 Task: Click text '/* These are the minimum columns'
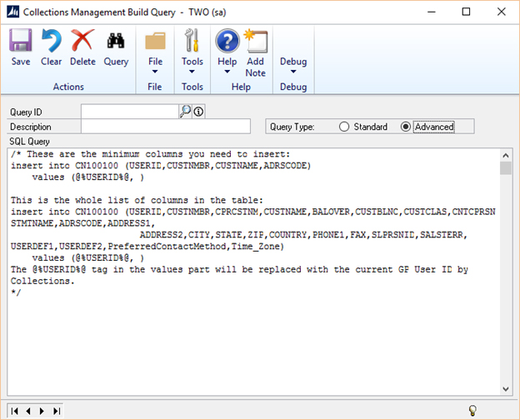tap(97, 154)
